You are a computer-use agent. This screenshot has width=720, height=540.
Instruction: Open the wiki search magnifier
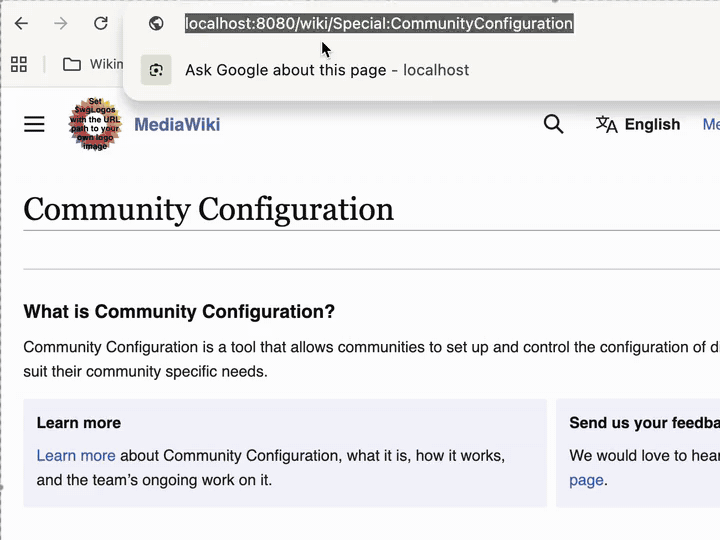pos(553,124)
